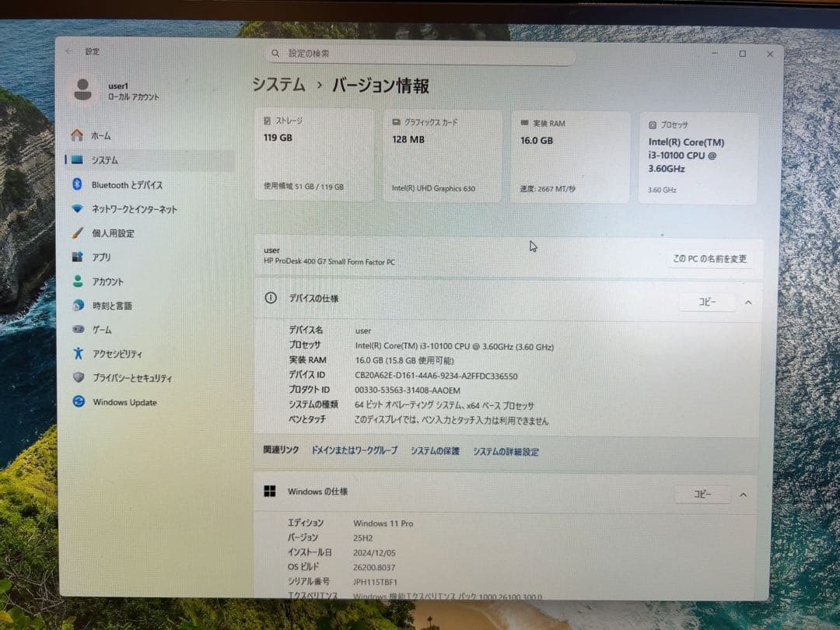
Task: Click この PC の名前を変更 button
Action: point(709,259)
